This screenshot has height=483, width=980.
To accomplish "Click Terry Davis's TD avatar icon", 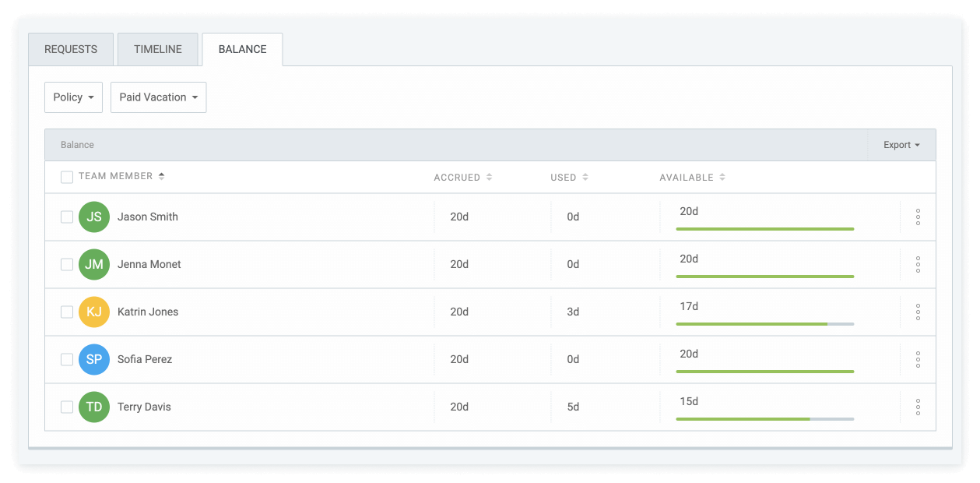I will (94, 407).
